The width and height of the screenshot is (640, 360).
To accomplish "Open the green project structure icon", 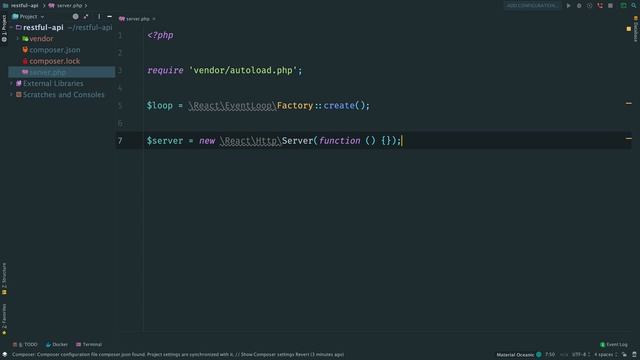I will pos(624,6).
